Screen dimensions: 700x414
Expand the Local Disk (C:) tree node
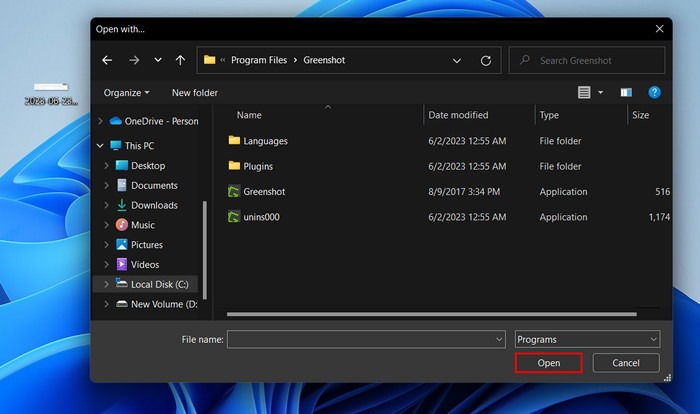106,284
